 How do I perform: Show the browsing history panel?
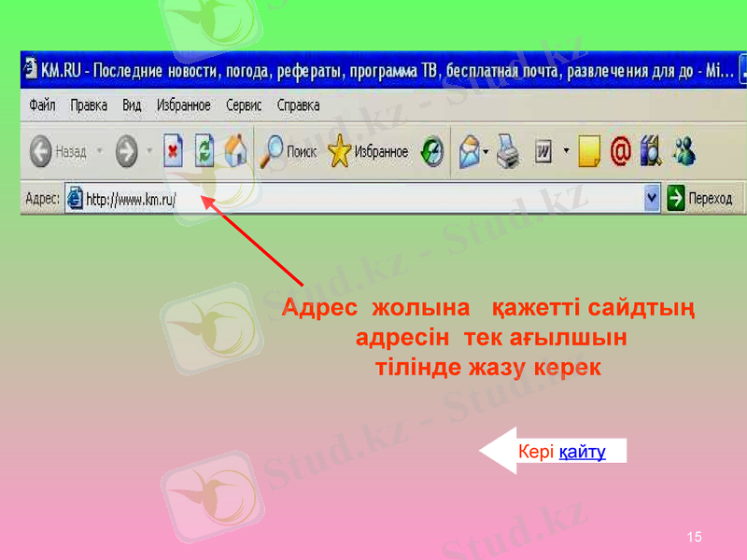click(x=431, y=150)
